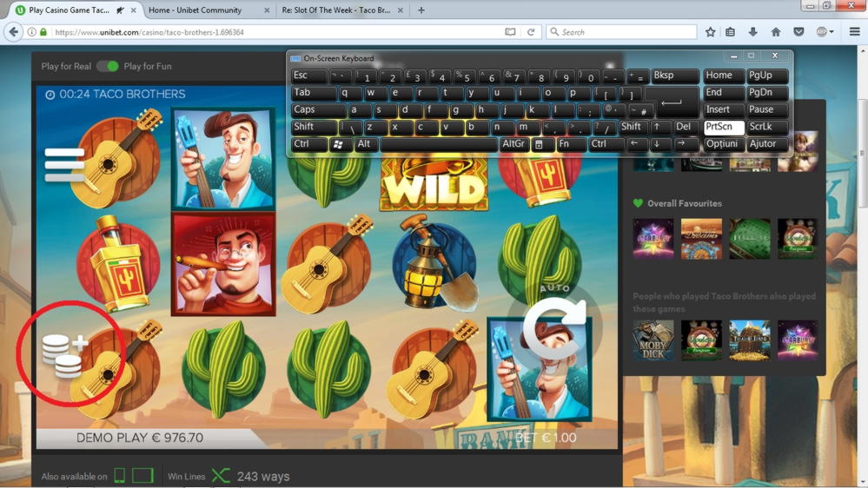Open the Adblock Plus dropdown icon
Screen dimensions: 868x488
click(825, 32)
